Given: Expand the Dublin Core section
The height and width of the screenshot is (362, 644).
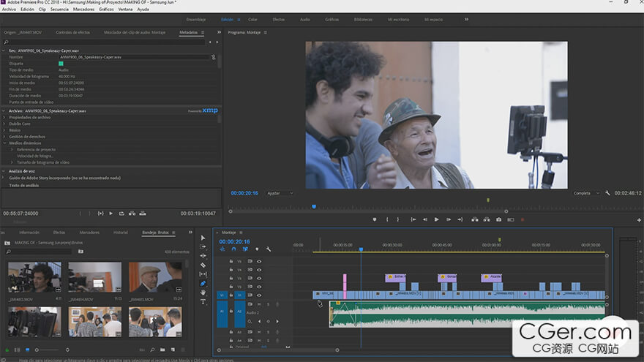Looking at the screenshot, I should [x=4, y=124].
